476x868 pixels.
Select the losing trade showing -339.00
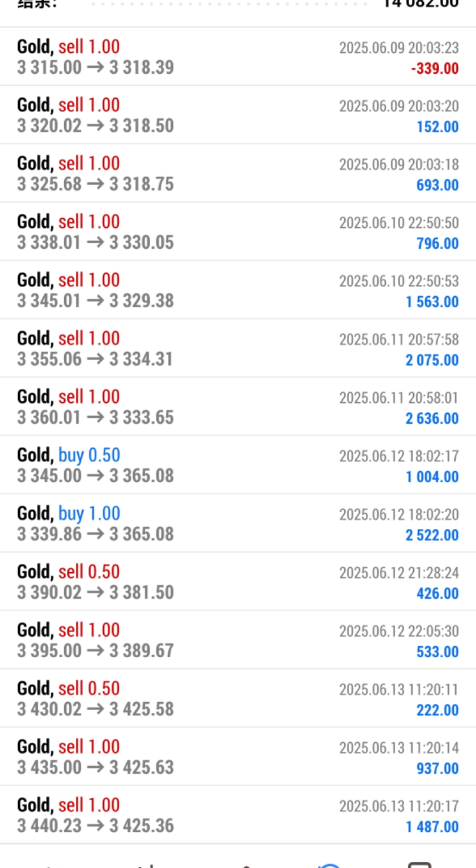238,57
